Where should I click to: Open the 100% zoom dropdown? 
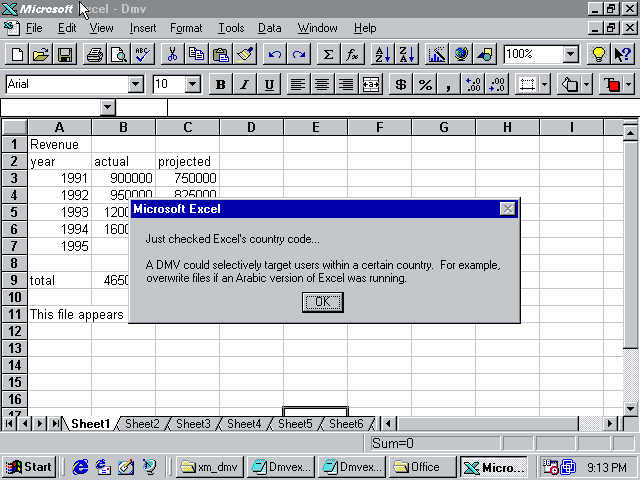coord(571,54)
